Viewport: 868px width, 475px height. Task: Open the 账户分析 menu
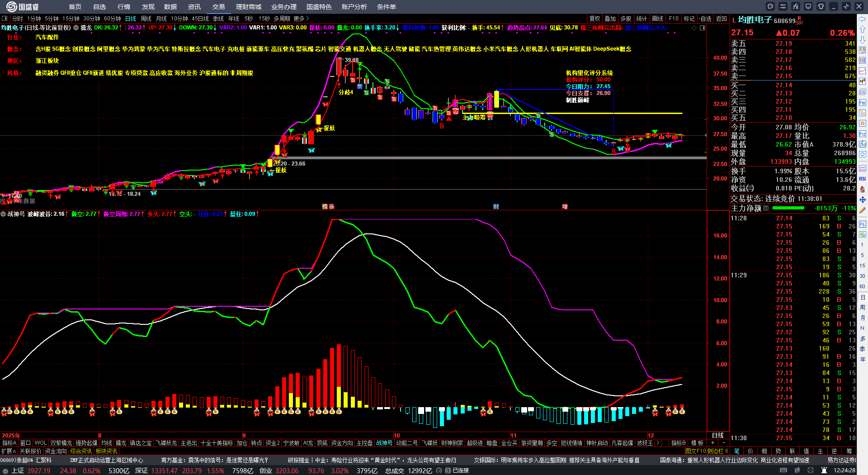pos(354,7)
